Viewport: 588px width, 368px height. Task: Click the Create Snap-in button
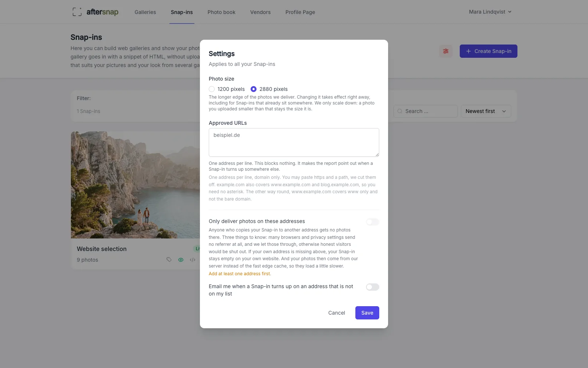488,51
